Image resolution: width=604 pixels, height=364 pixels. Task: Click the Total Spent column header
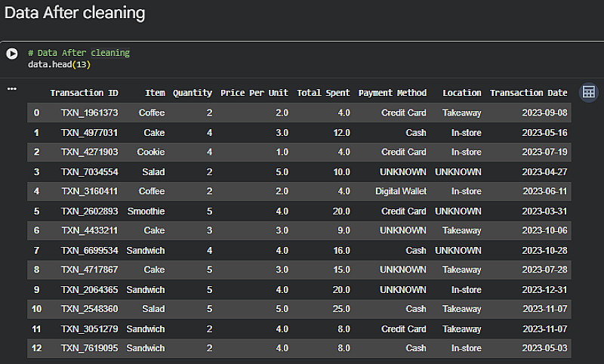[323, 93]
